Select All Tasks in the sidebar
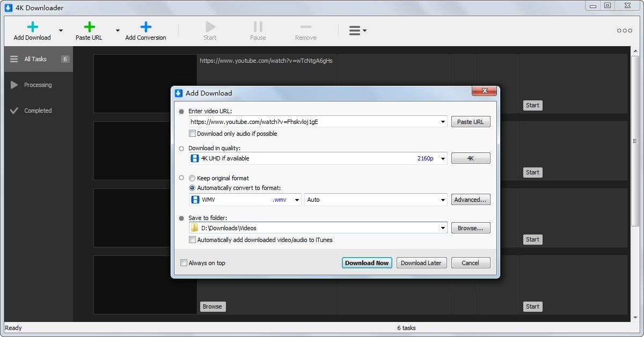 point(39,59)
